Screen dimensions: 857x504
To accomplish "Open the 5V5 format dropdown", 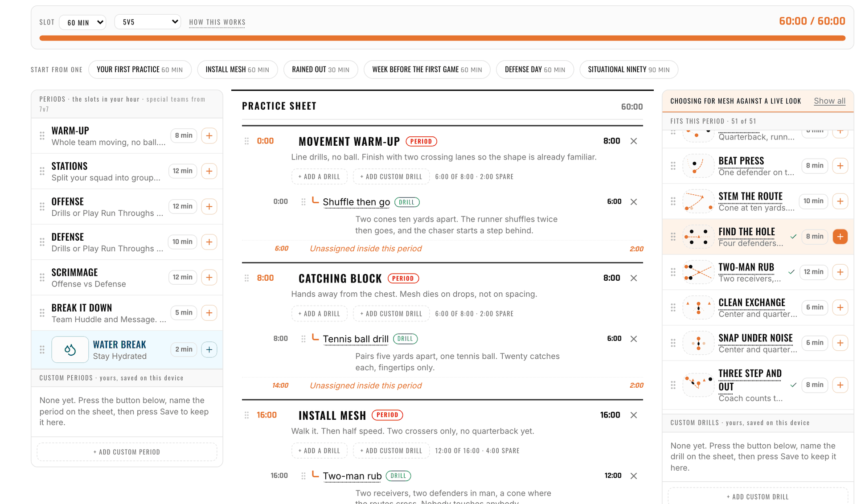I will click(x=148, y=22).
